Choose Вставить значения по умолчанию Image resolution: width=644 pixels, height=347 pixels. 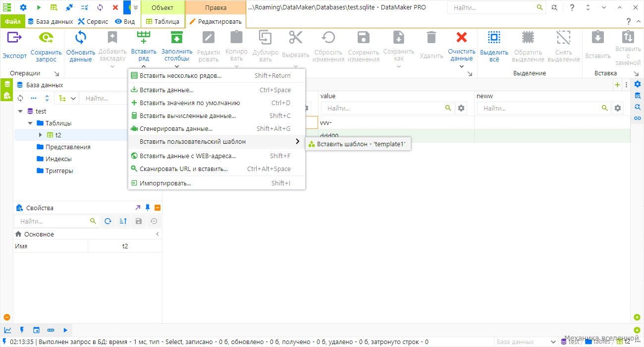point(216,103)
